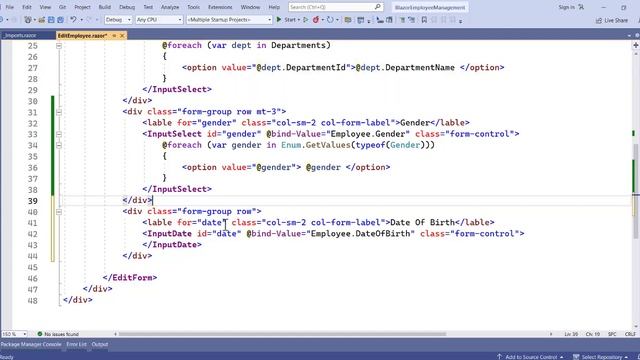640x360 pixels.
Task: Click the Live Share button
Action: coord(611,20)
